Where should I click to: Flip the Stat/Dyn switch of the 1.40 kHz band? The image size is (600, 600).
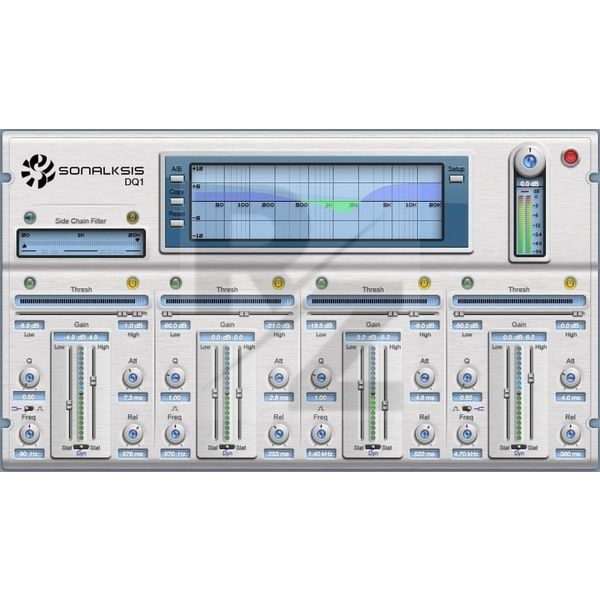pos(373,447)
